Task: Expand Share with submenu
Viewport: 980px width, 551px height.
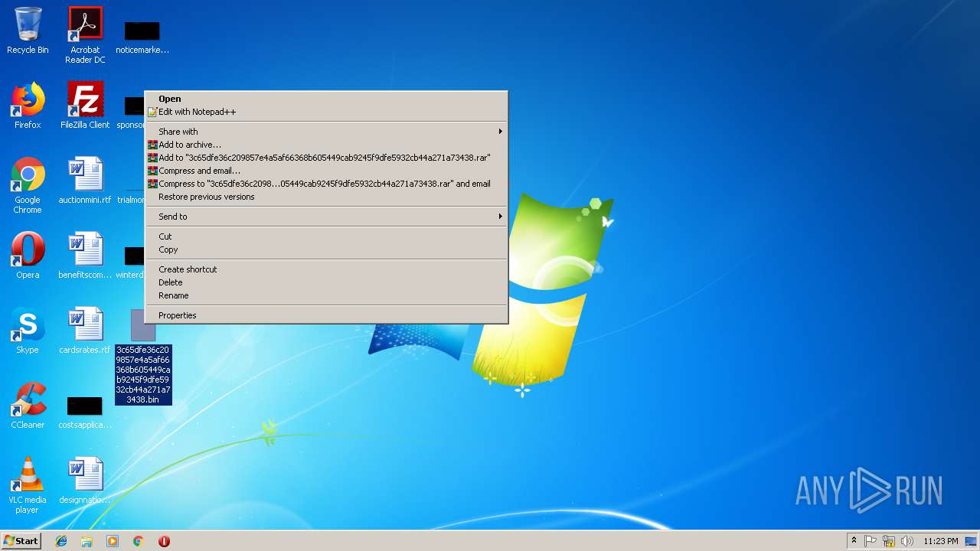Action: point(326,132)
